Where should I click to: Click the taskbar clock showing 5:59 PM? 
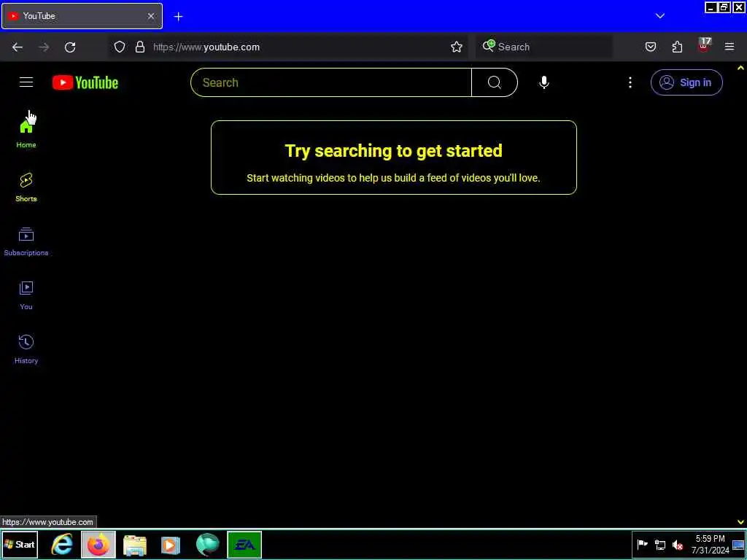point(711,544)
